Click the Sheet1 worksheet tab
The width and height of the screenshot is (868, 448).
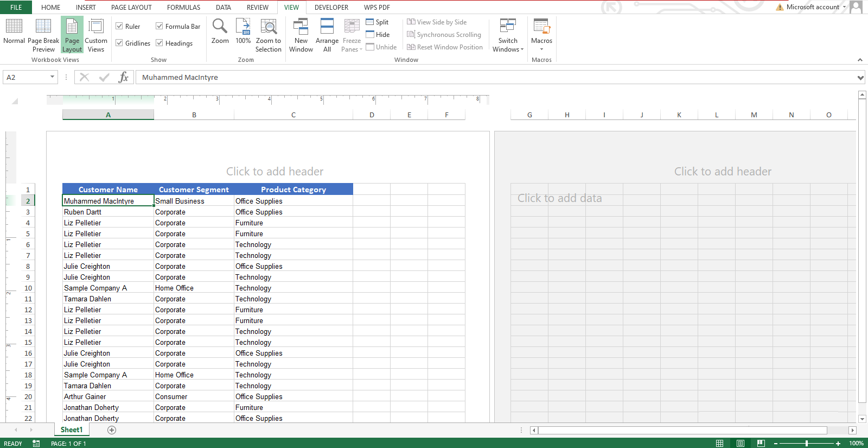point(72,430)
